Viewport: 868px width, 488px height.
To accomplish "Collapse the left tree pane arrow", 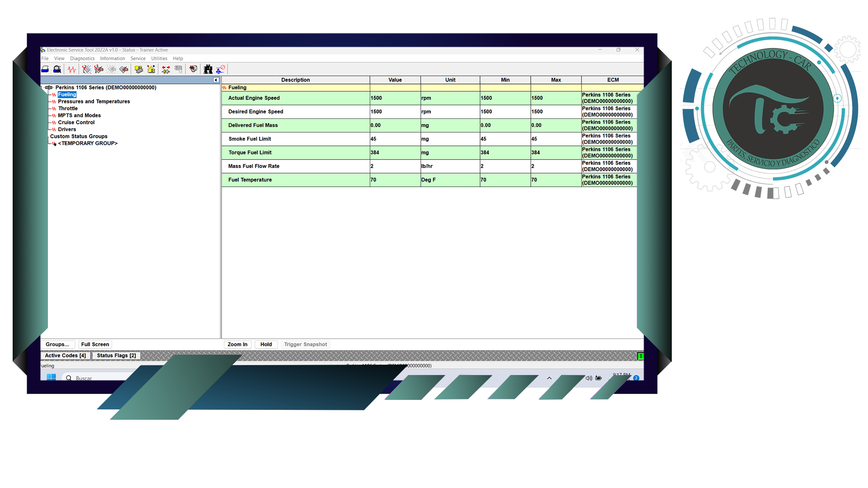I will click(x=216, y=80).
